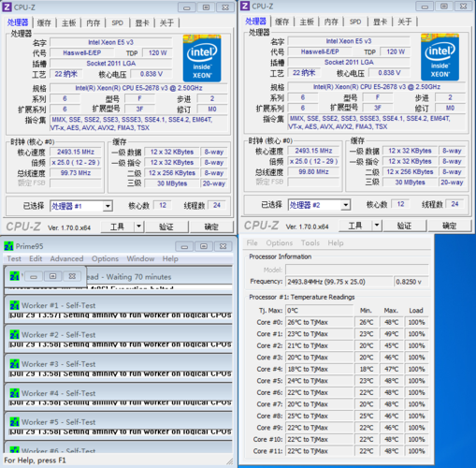Minimize the main thread child window in Prime95
The height and width of the screenshot is (468, 476).
34,276
